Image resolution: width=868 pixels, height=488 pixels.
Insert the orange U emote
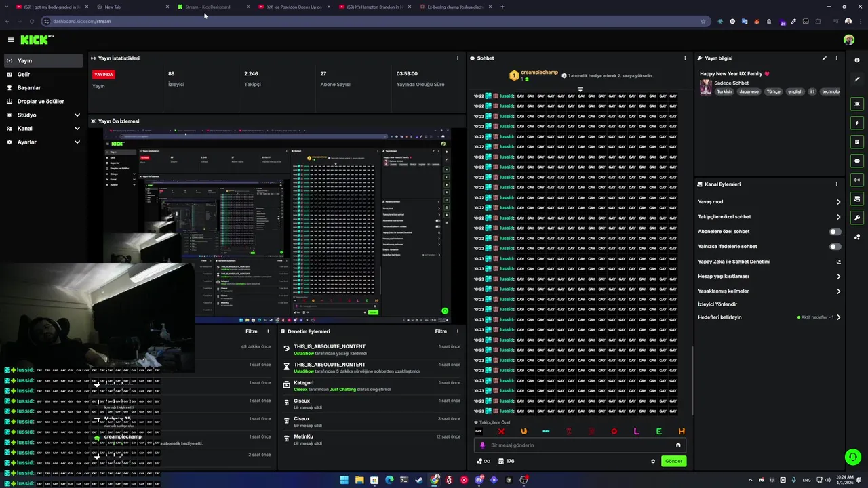click(524, 431)
